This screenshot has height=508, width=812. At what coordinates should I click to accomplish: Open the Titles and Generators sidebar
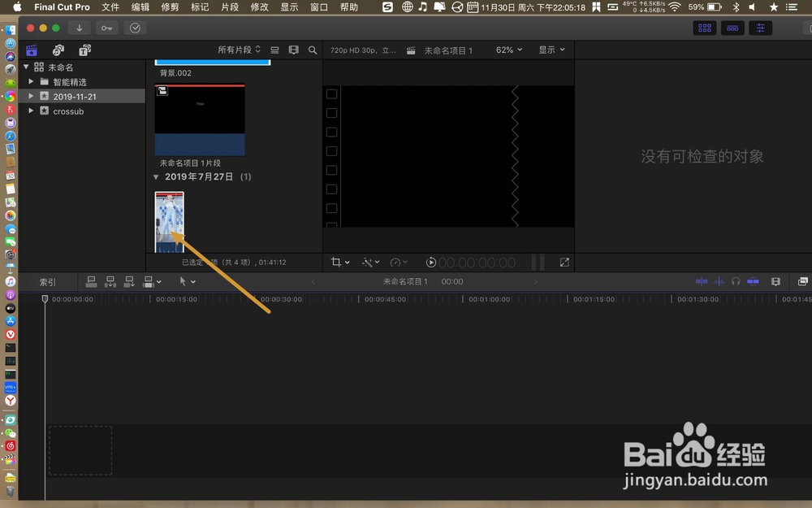[x=84, y=50]
